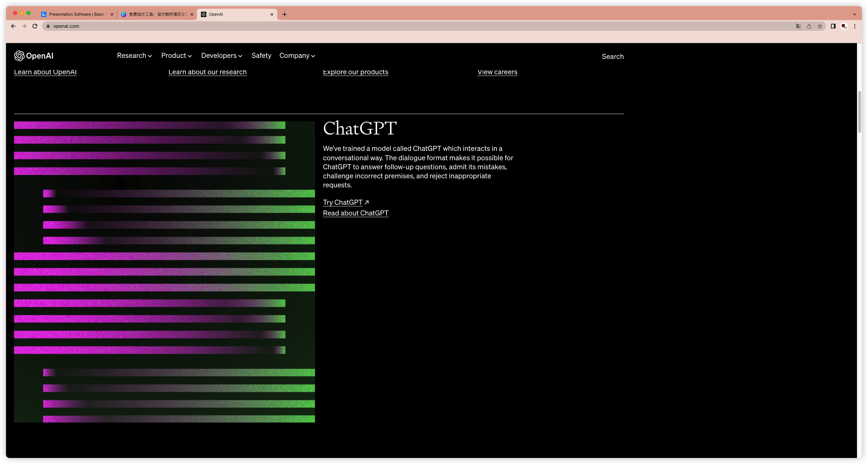Click the ChatGPT heading
868x464 pixels.
click(x=360, y=128)
